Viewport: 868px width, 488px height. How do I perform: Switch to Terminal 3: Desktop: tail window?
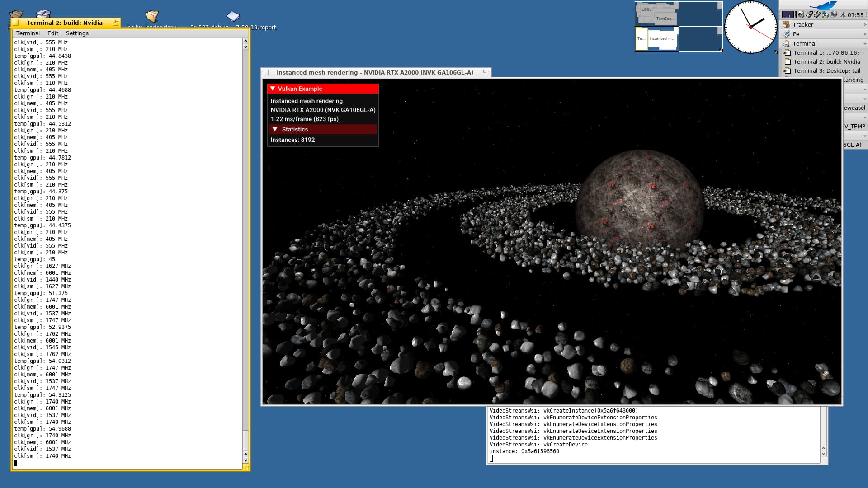pyautogui.click(x=826, y=71)
